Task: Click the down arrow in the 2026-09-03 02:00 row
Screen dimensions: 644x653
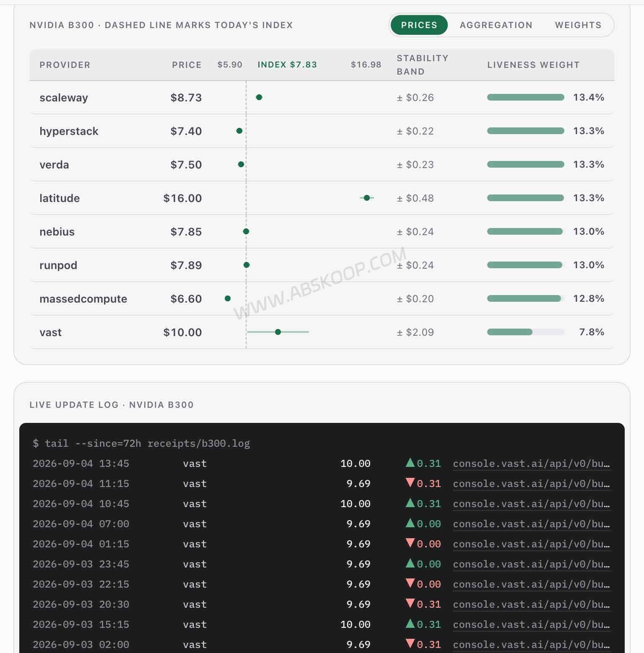Action: pyautogui.click(x=410, y=644)
